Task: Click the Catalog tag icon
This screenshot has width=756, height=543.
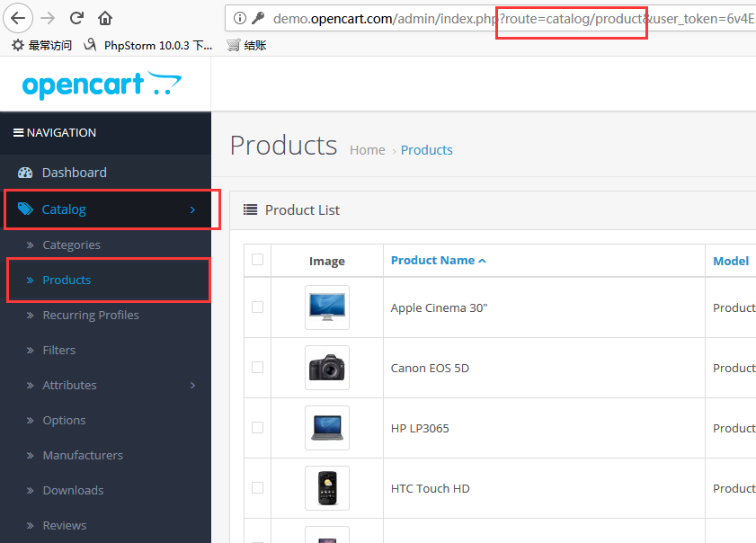Action: pyautogui.click(x=25, y=209)
